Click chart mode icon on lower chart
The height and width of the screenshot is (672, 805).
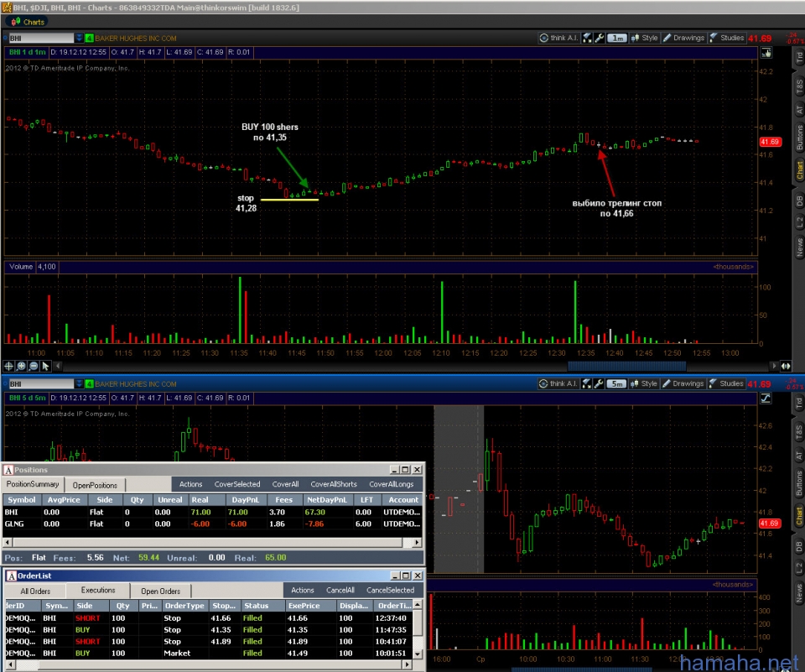click(766, 399)
